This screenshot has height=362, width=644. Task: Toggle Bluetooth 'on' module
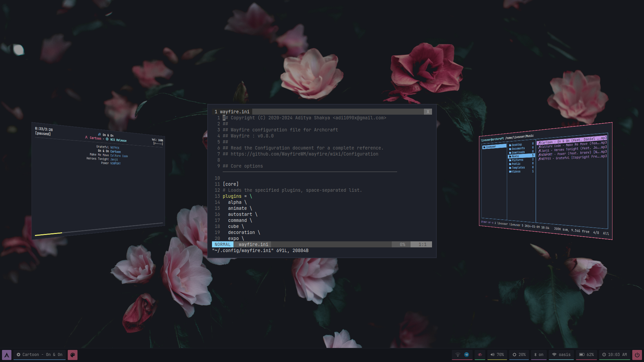(539, 355)
